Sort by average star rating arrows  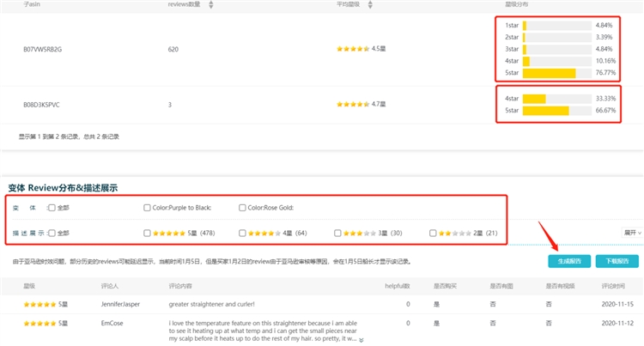coord(370,4)
